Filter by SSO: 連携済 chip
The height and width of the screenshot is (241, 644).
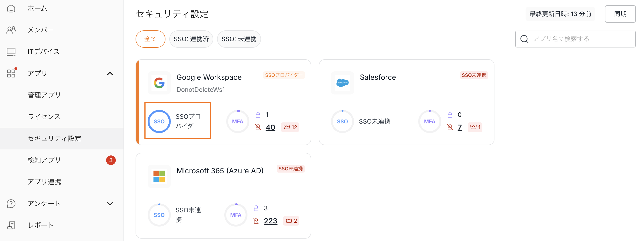pos(191,39)
